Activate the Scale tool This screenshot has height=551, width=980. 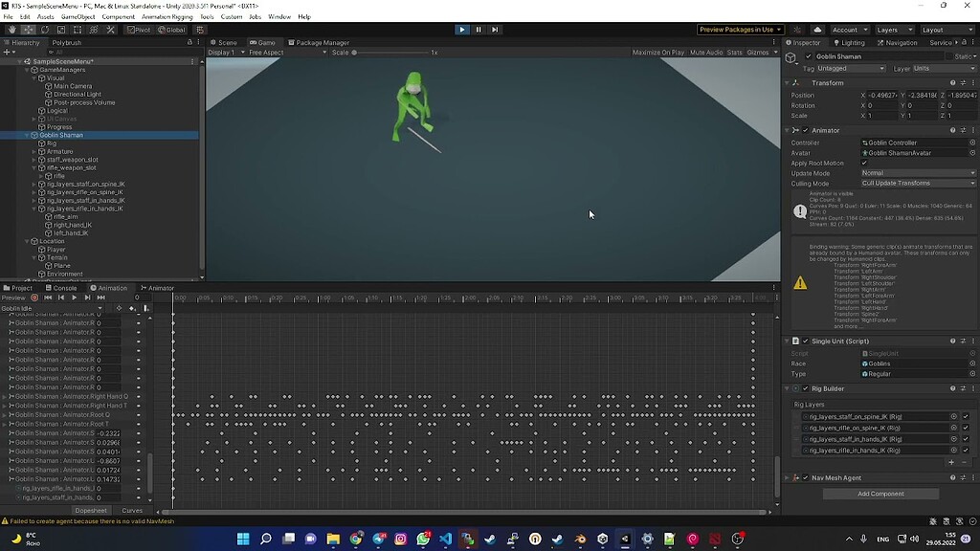pos(60,31)
